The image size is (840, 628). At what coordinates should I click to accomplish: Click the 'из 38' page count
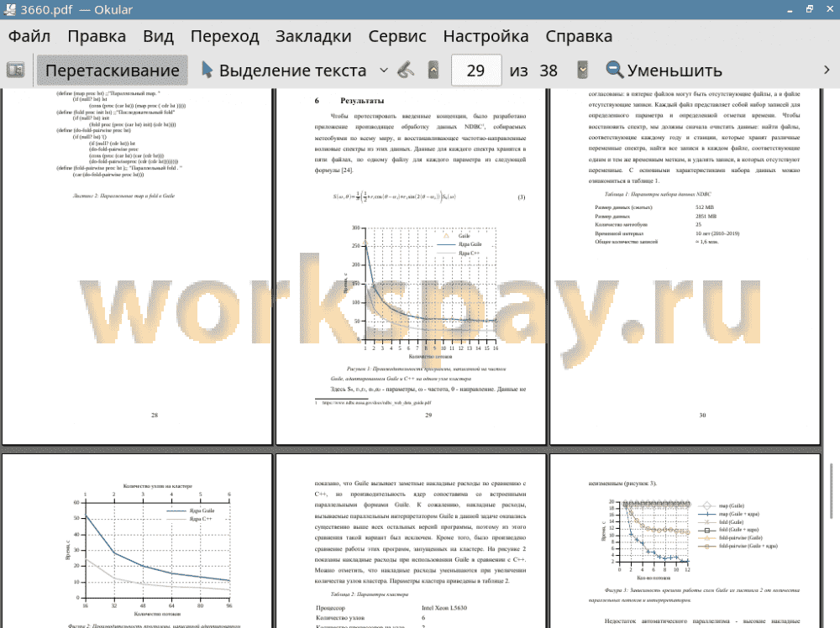point(533,71)
